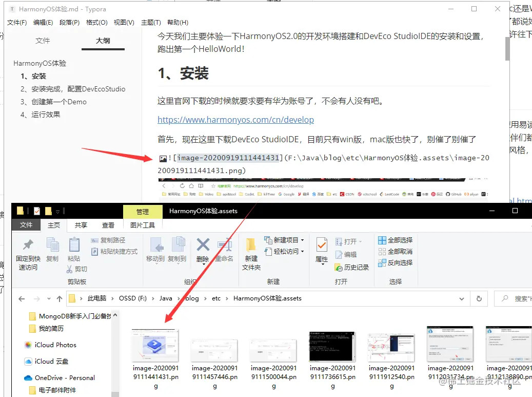The height and width of the screenshot is (397, 532).
Task: Expand the chevron after 此电脑 in address bar
Action: coord(113,298)
